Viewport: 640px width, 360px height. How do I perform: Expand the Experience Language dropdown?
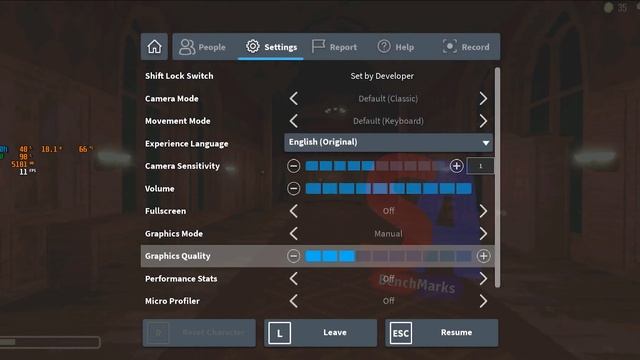(389, 142)
